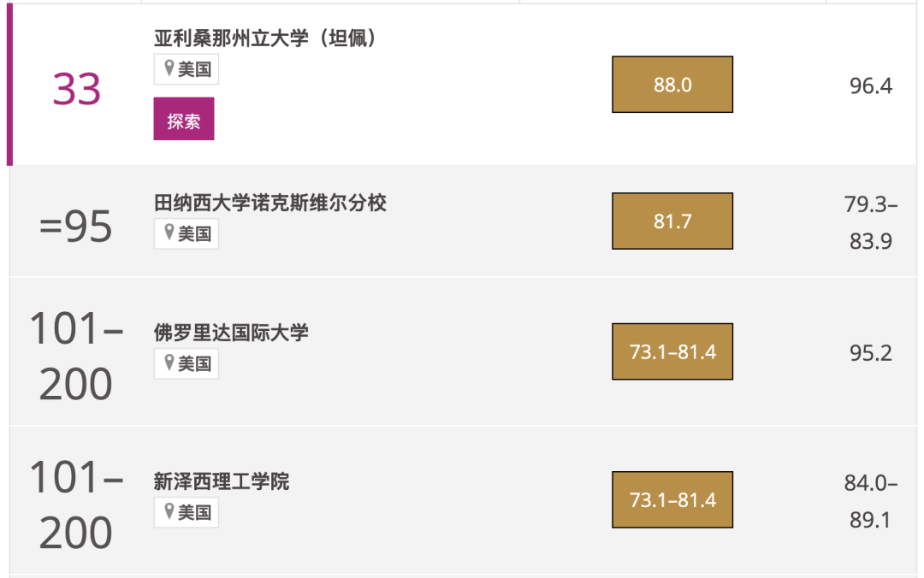Open 田纳西大学诺克斯维尔分校 university link

pos(269,203)
